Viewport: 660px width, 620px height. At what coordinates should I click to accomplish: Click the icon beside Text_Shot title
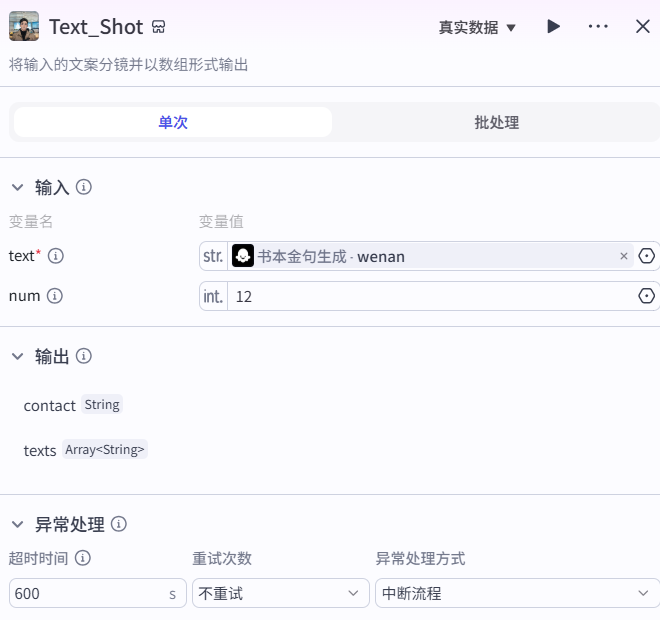159,27
